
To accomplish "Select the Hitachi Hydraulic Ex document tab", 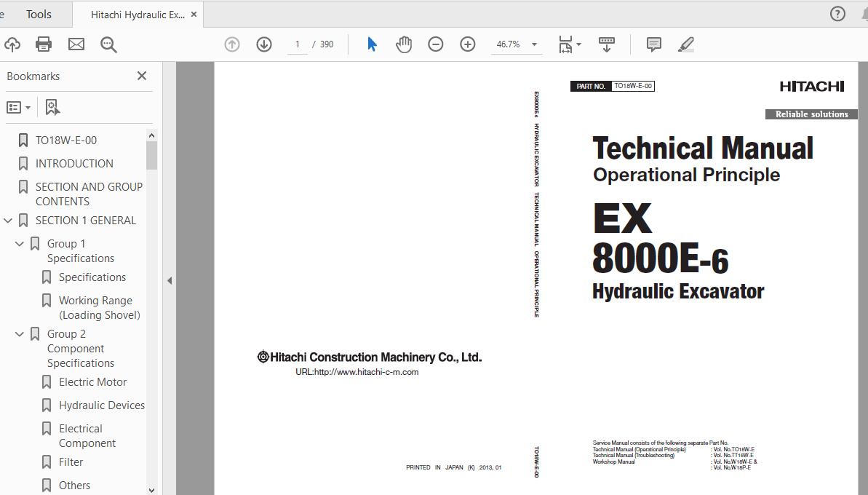I will tap(138, 15).
